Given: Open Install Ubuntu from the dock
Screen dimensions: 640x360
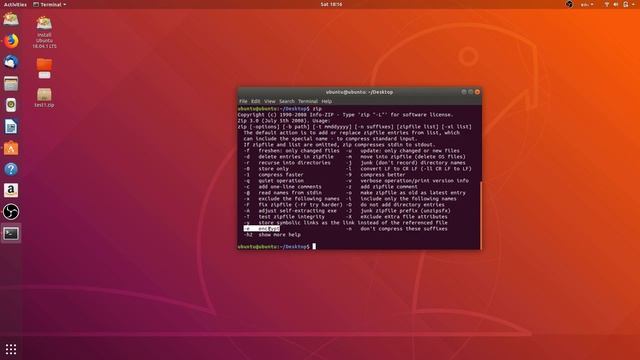Looking at the screenshot, I should click(11, 19).
